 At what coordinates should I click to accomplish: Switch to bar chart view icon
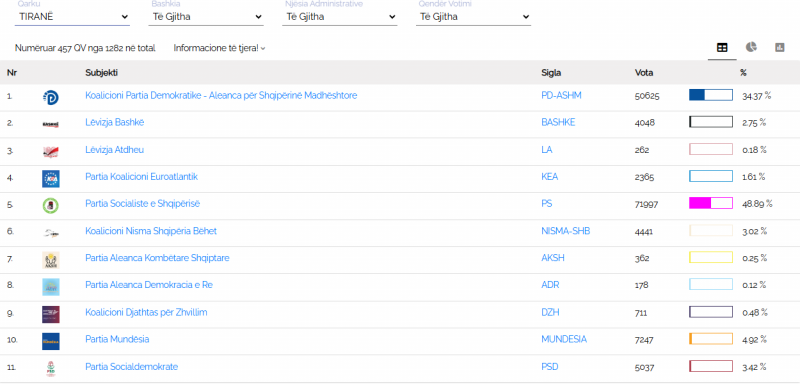779,47
